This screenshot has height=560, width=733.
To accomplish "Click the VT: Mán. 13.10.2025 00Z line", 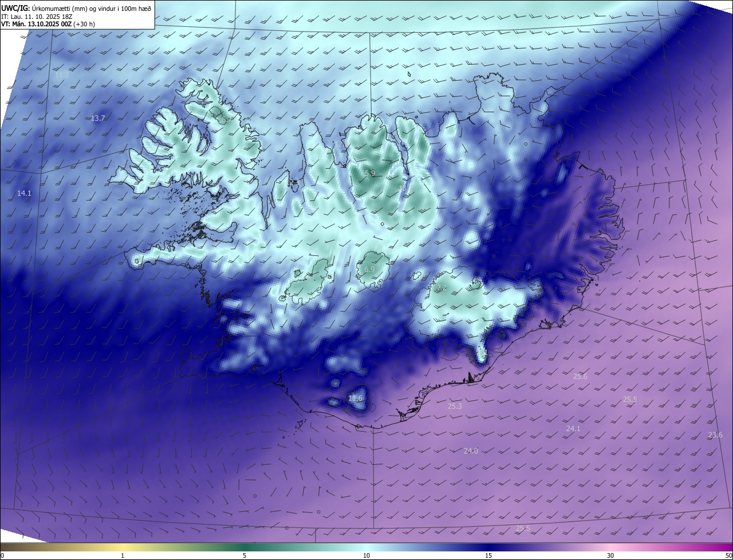I will pos(48,24).
